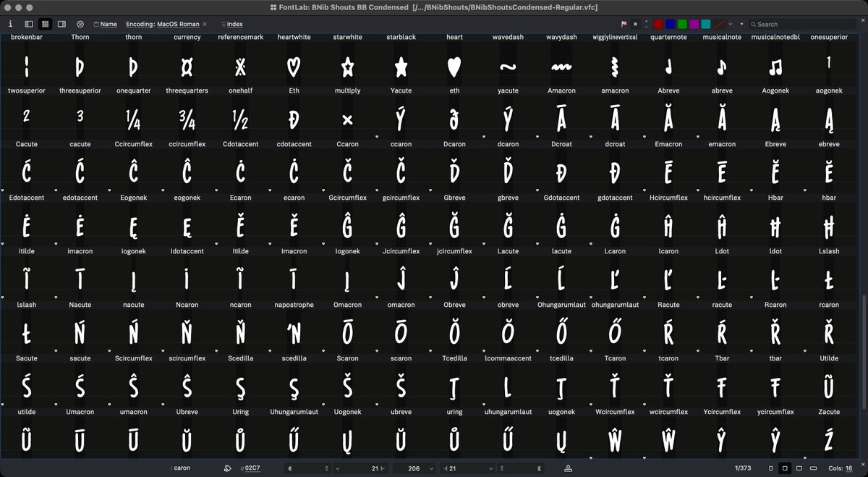Choose the small square cell size icon
Screen dimensions: 868x477
[x=786, y=468]
